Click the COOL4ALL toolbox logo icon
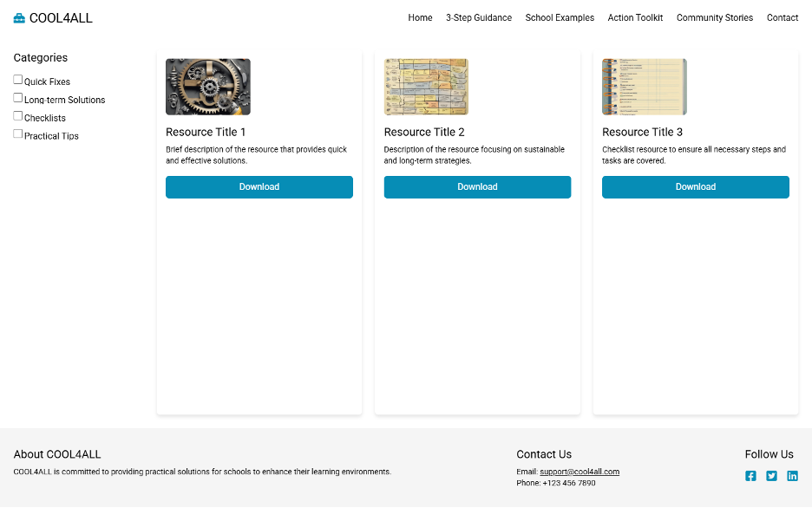812x508 pixels. coord(19,18)
